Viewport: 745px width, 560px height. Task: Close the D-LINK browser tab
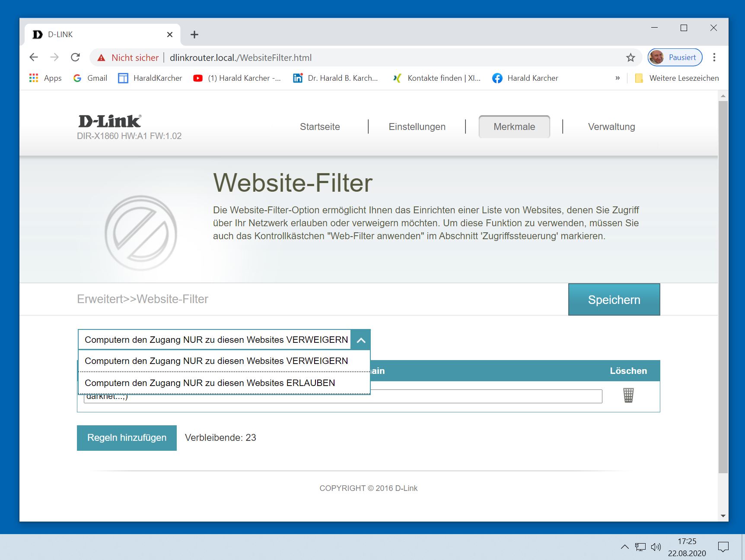tap(170, 35)
